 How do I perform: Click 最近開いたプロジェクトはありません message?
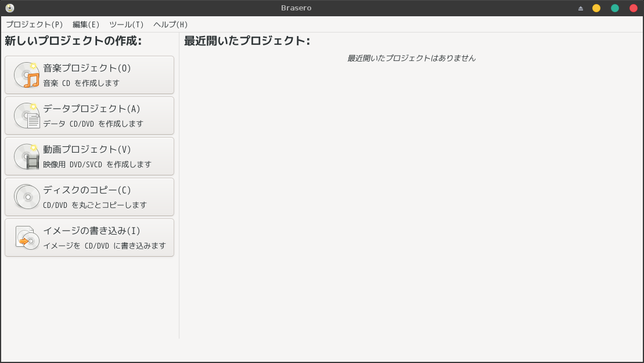(x=412, y=58)
